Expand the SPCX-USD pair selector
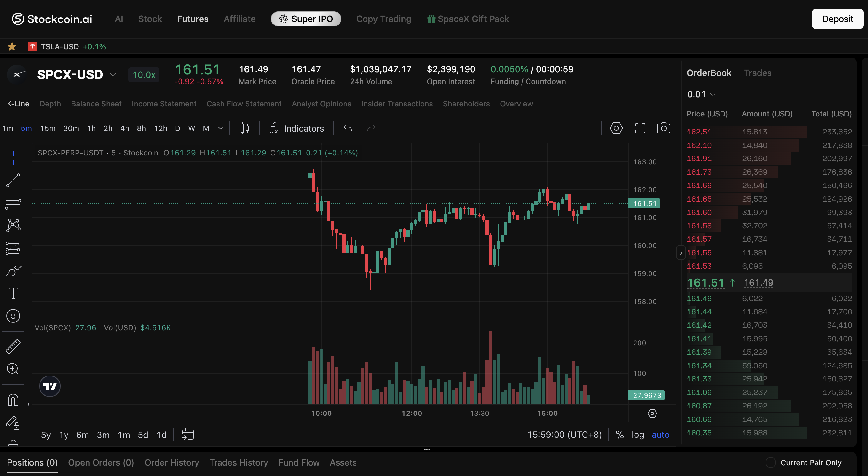This screenshot has height=476, width=868. pyautogui.click(x=113, y=75)
